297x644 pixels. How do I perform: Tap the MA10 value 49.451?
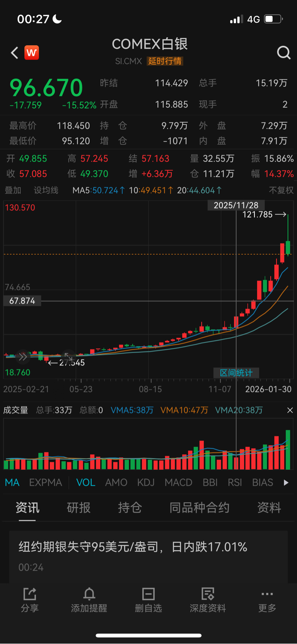click(x=153, y=190)
